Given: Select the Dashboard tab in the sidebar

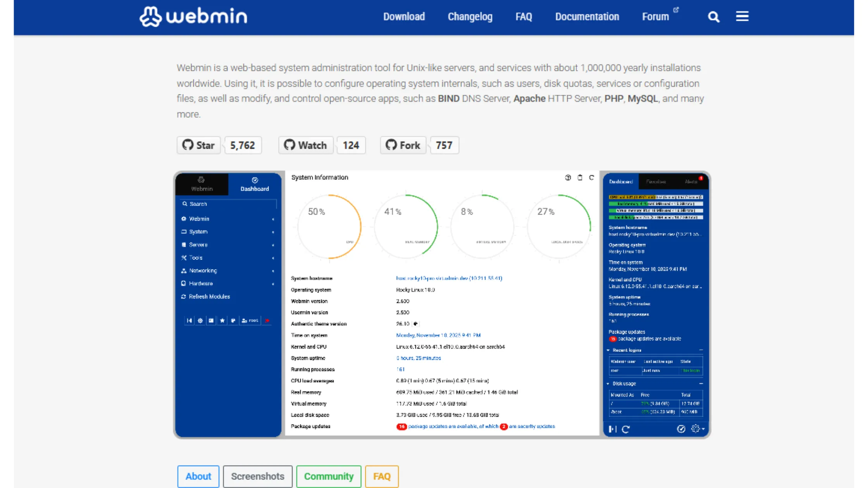Looking at the screenshot, I should (255, 184).
